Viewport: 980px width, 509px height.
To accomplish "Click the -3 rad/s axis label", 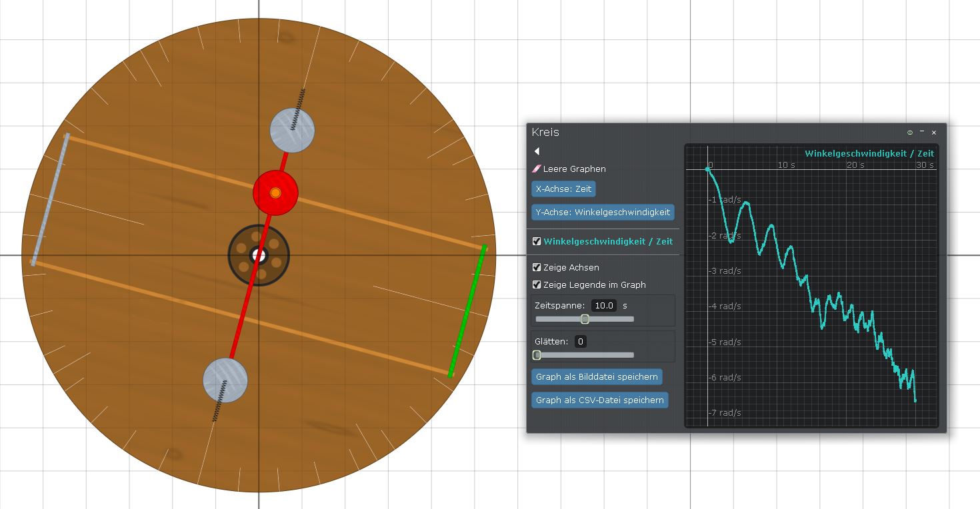I will 725,271.
